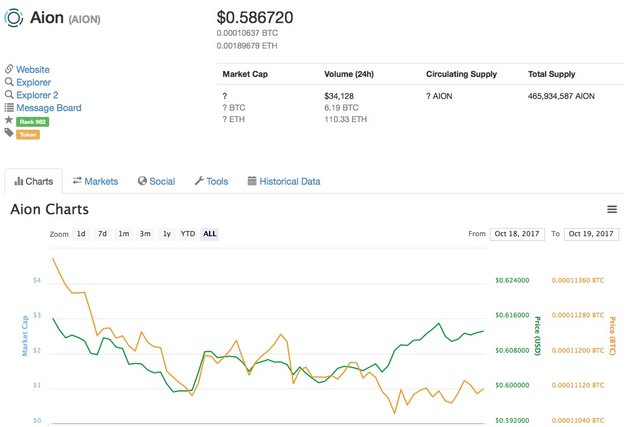640x427 pixels.
Task: Click the Total Supply column header
Action: pos(551,74)
